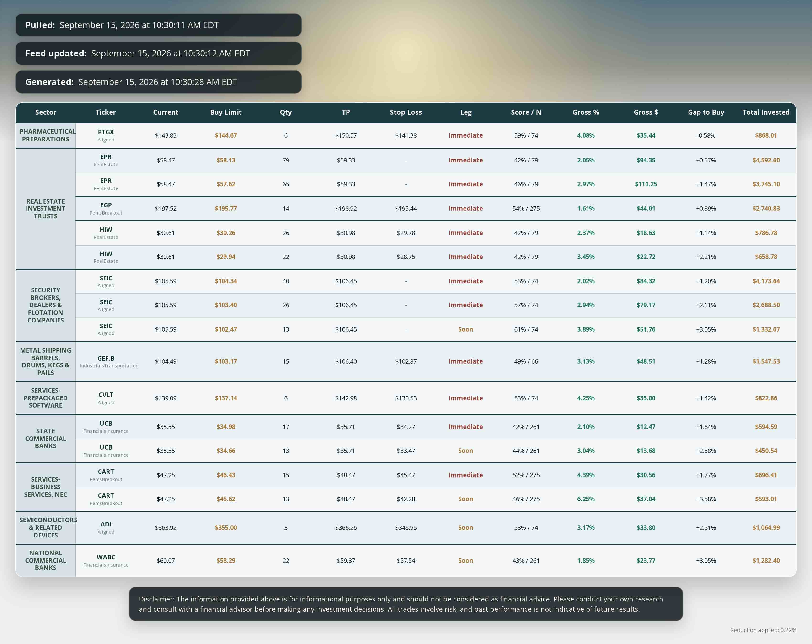This screenshot has height=644, width=812.
Task: Click the Pulled timestamp banner
Action: click(159, 25)
